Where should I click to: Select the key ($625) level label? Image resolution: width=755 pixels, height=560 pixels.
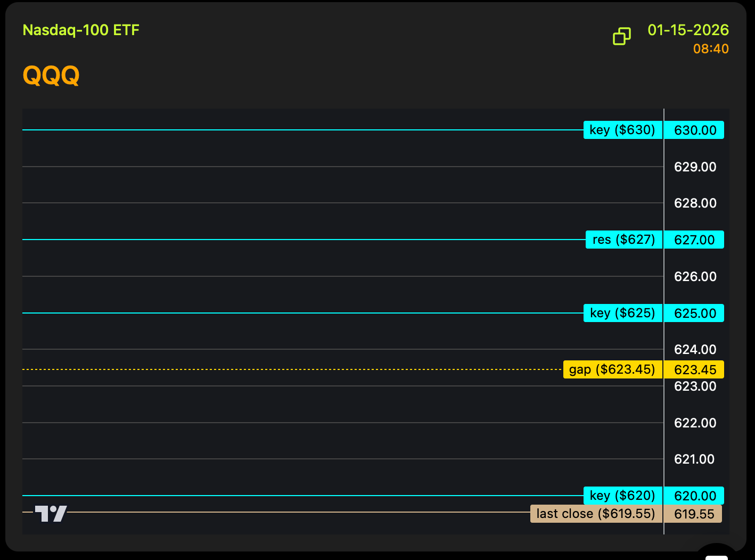coord(622,313)
